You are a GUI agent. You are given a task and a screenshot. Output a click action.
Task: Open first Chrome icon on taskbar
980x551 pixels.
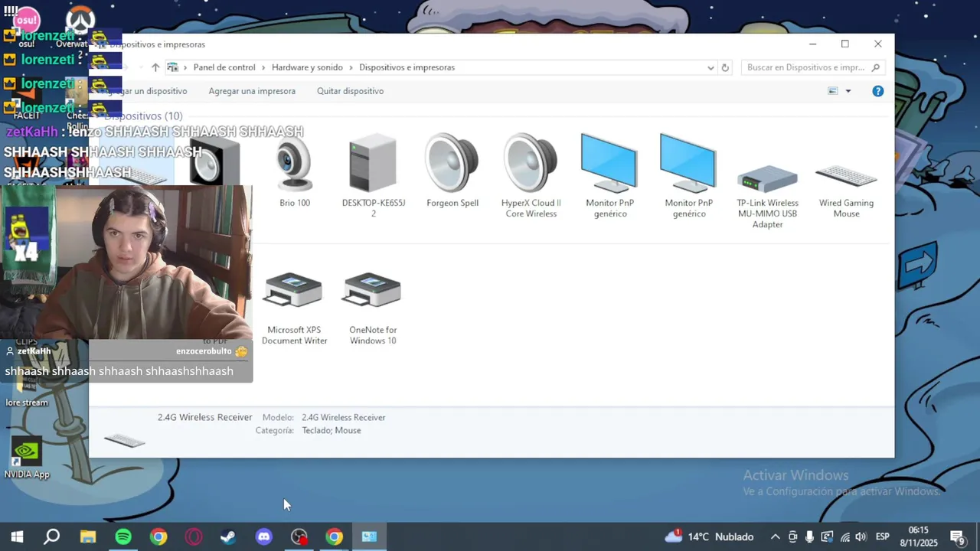pyautogui.click(x=158, y=536)
